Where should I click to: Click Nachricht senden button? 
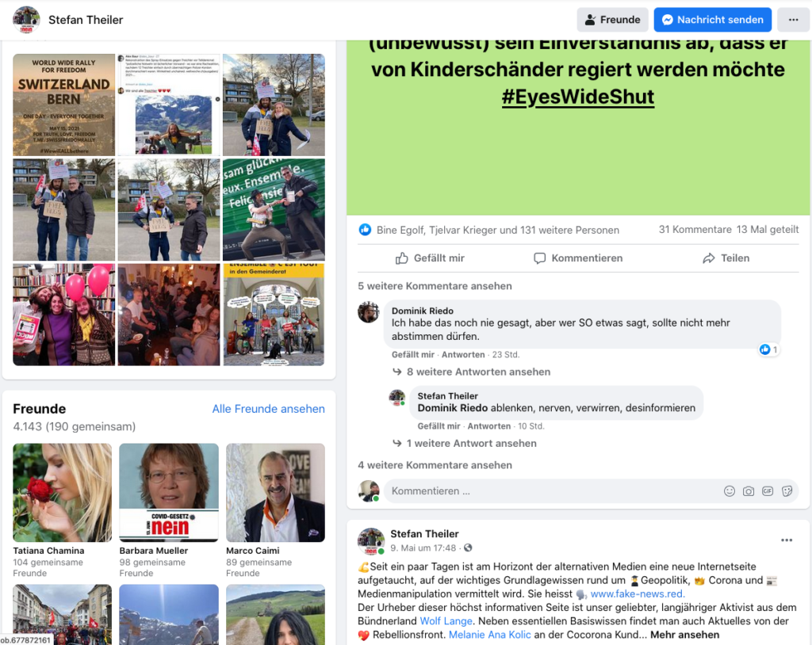point(713,20)
